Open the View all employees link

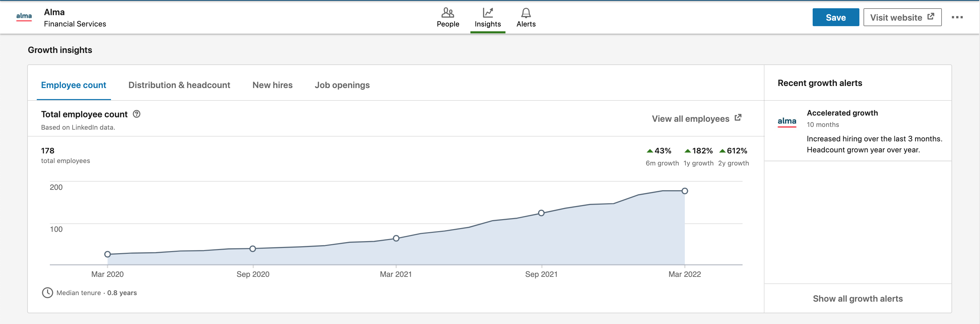click(690, 119)
